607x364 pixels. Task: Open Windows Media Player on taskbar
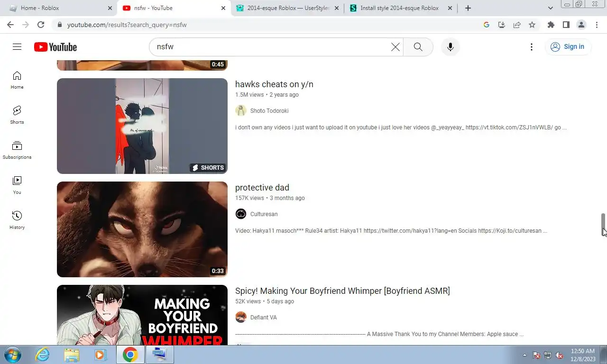[x=100, y=355]
